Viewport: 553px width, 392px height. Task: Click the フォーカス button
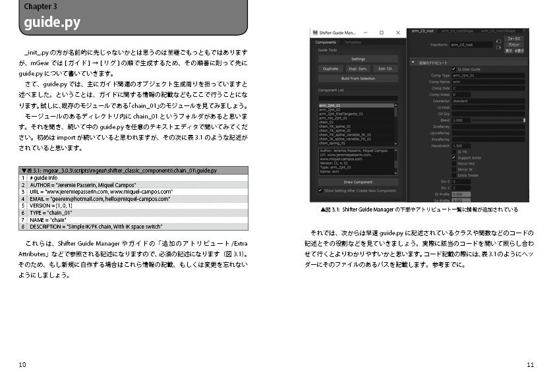pyautogui.click(x=514, y=38)
